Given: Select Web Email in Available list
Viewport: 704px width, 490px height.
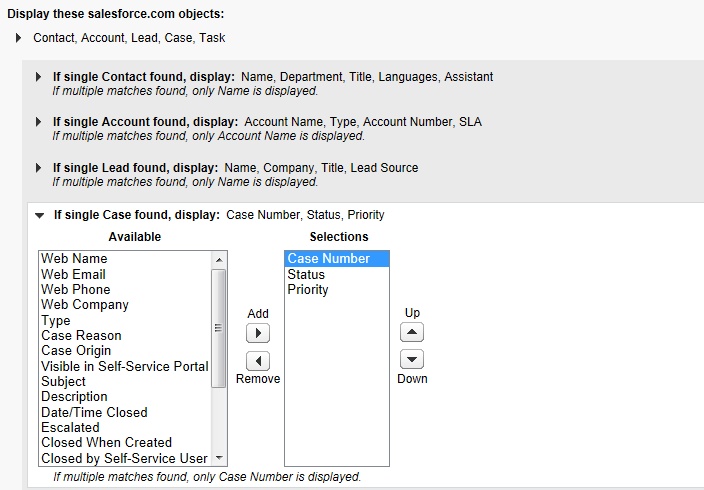Looking at the screenshot, I should pos(73,274).
